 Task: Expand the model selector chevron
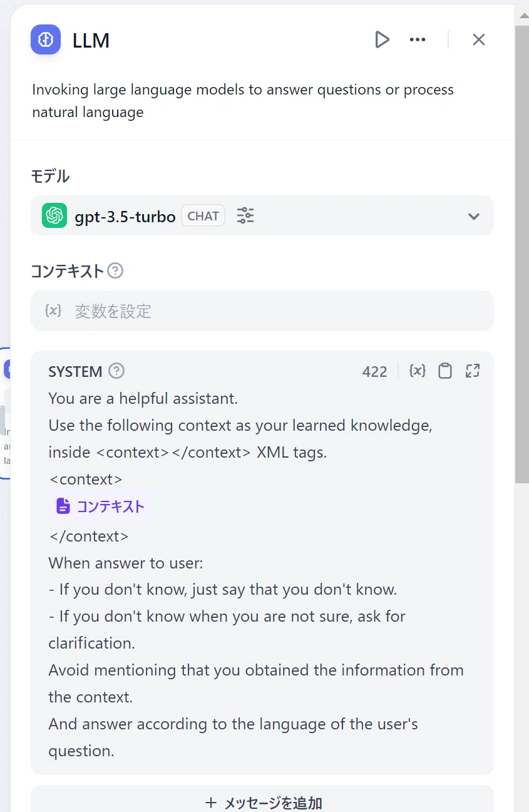click(x=474, y=217)
